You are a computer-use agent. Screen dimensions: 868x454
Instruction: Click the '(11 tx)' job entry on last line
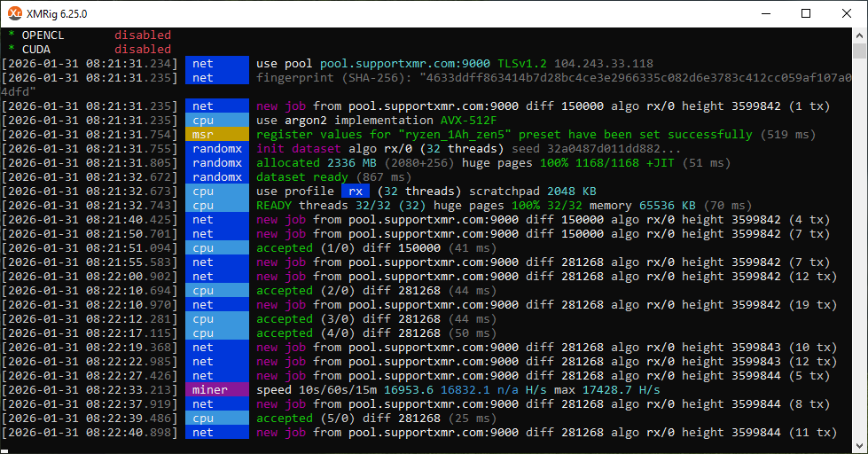click(813, 433)
